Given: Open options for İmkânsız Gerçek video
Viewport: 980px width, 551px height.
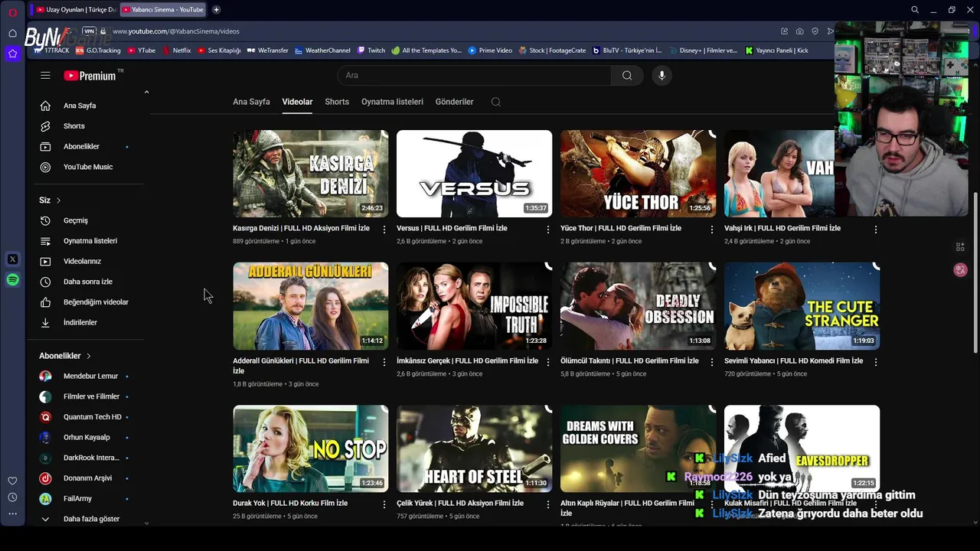Looking at the screenshot, I should tap(548, 362).
